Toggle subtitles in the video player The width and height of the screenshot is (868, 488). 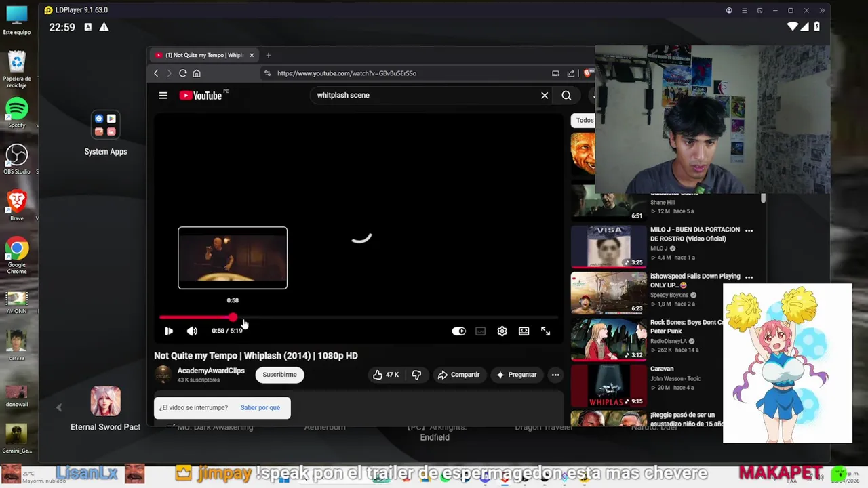[480, 331]
